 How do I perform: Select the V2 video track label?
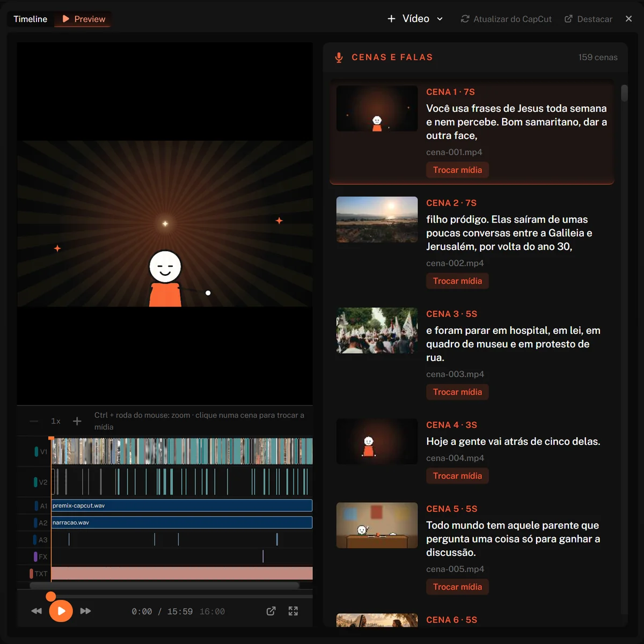click(x=41, y=482)
